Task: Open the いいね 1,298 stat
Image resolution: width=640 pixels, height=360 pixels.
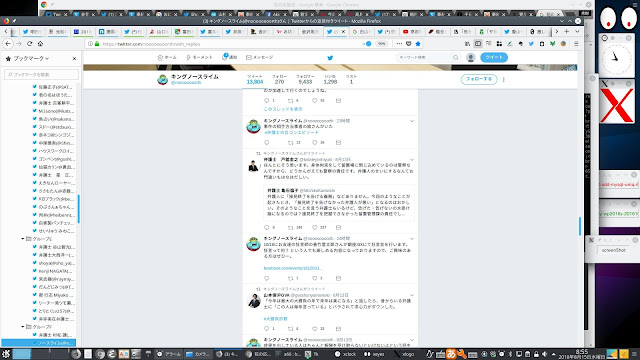Action: coord(330,79)
